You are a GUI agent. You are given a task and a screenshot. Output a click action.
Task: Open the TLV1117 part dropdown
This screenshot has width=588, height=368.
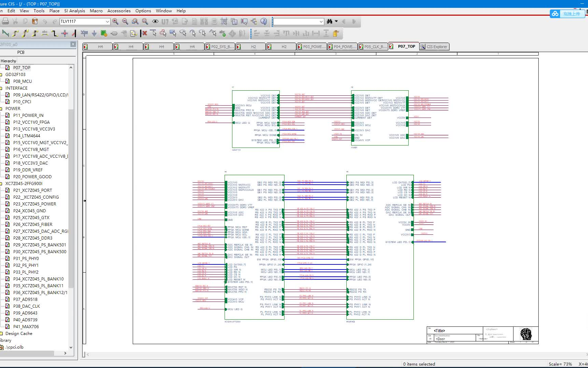coord(108,21)
